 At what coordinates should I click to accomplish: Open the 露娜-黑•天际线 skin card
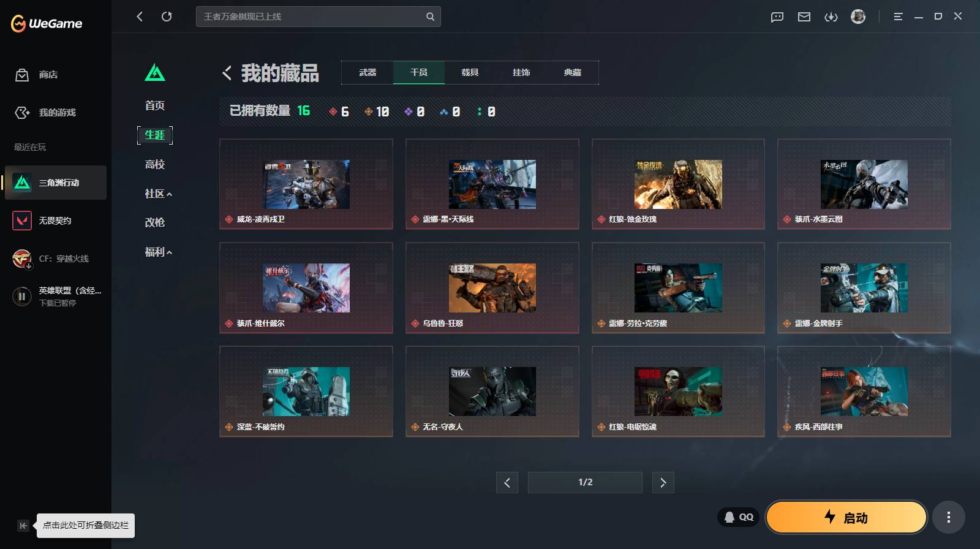(492, 184)
